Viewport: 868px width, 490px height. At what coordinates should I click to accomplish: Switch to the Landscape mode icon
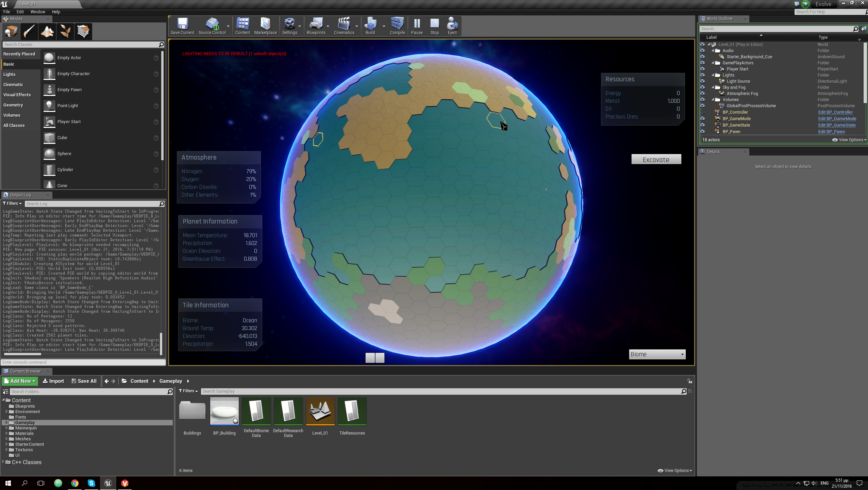(47, 32)
